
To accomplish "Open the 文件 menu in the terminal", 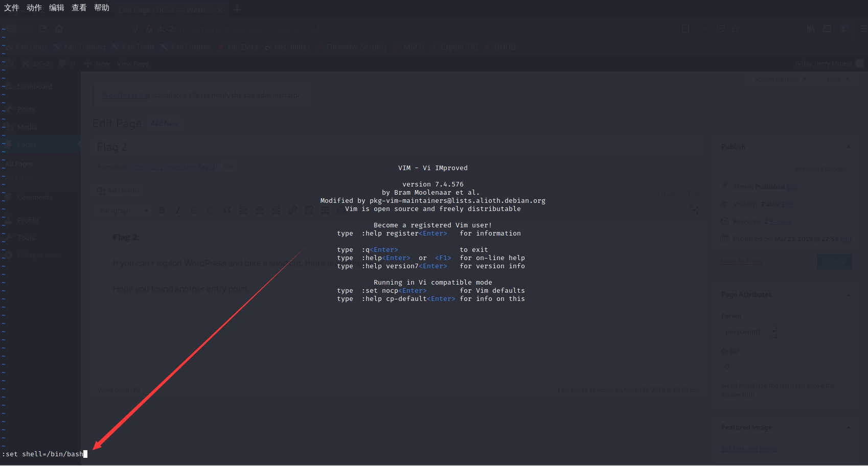I will pos(12,8).
